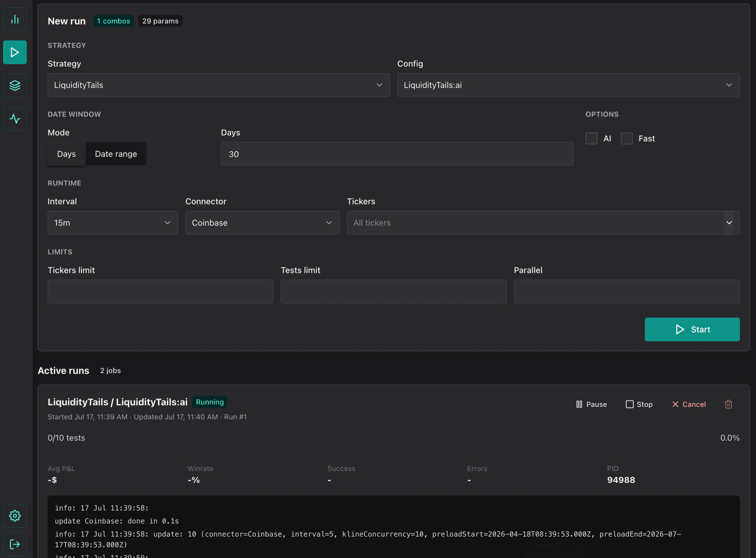Expand the Strategy dropdown LiquidityTails
This screenshot has width=756, height=558.
point(218,85)
